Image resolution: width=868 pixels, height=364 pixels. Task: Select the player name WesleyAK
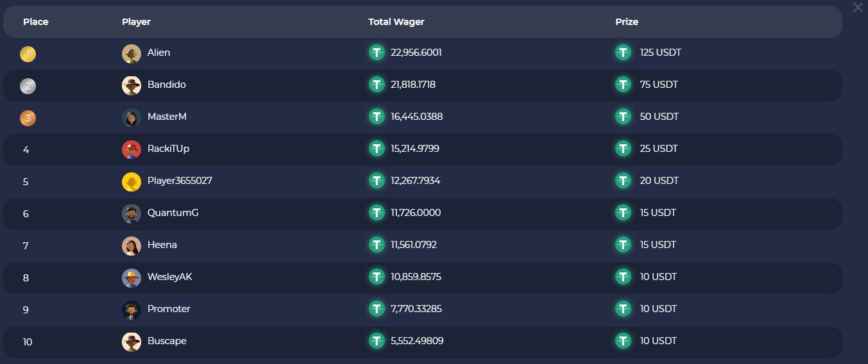(170, 277)
